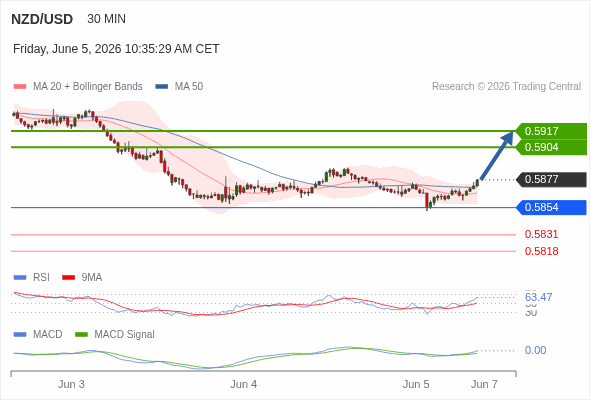This screenshot has height=400, width=590.
Task: Click the black 0.5877 current price tag
Action: tap(551, 179)
